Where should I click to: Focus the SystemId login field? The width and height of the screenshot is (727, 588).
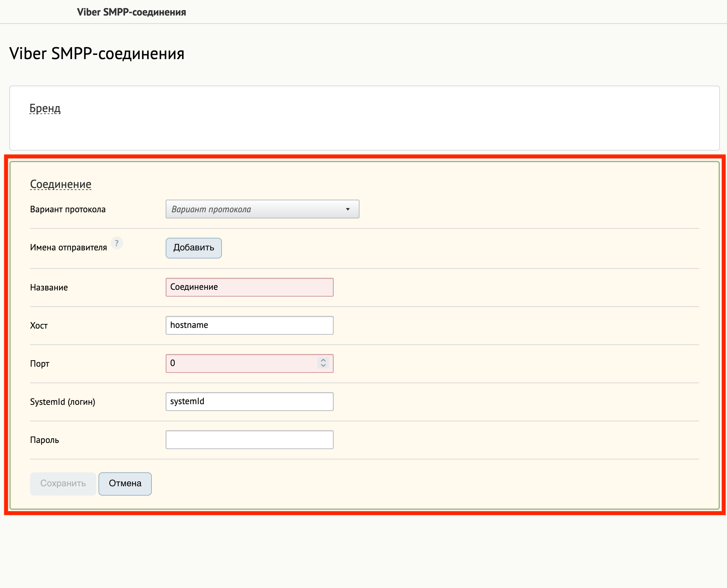coord(249,401)
